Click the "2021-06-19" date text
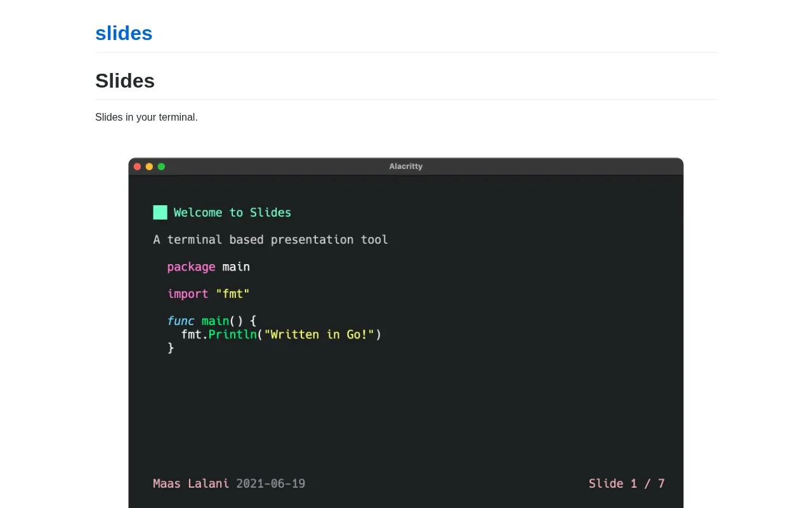The height and width of the screenshot is (508, 812). click(271, 483)
